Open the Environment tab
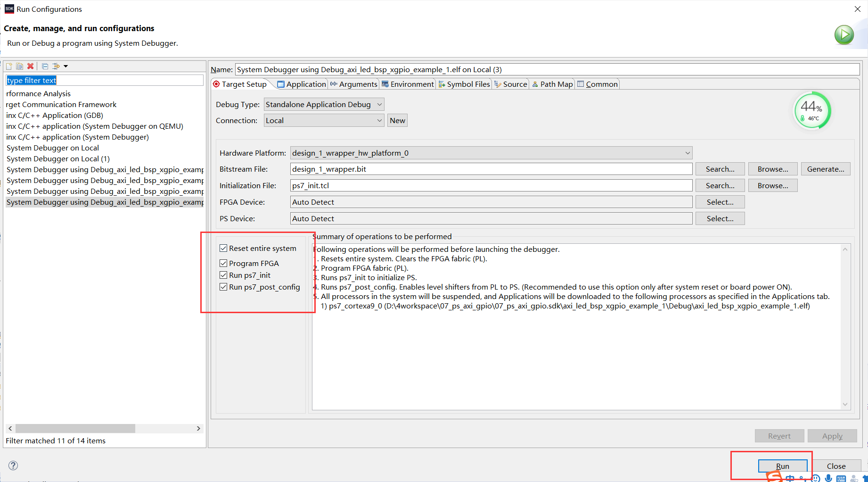This screenshot has height=482, width=868. (408, 84)
